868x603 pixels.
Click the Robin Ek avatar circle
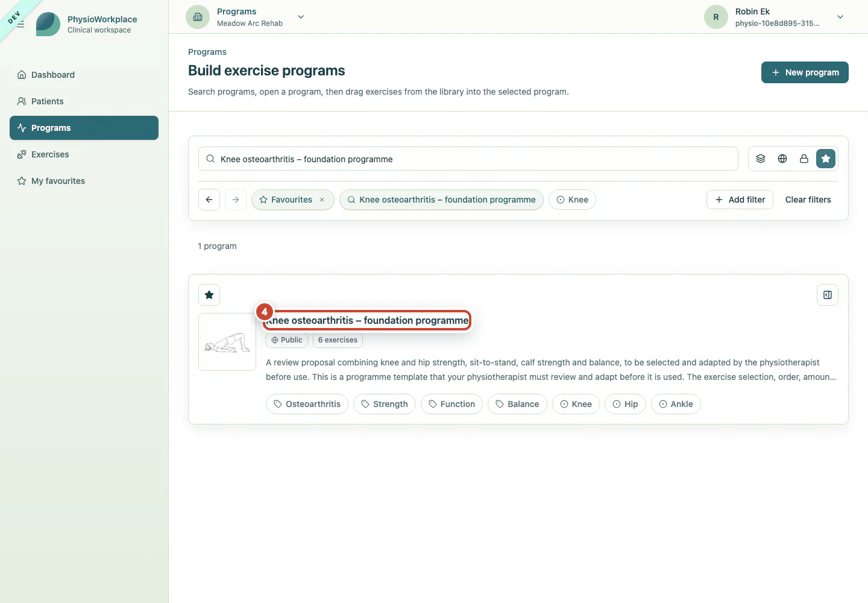click(716, 17)
